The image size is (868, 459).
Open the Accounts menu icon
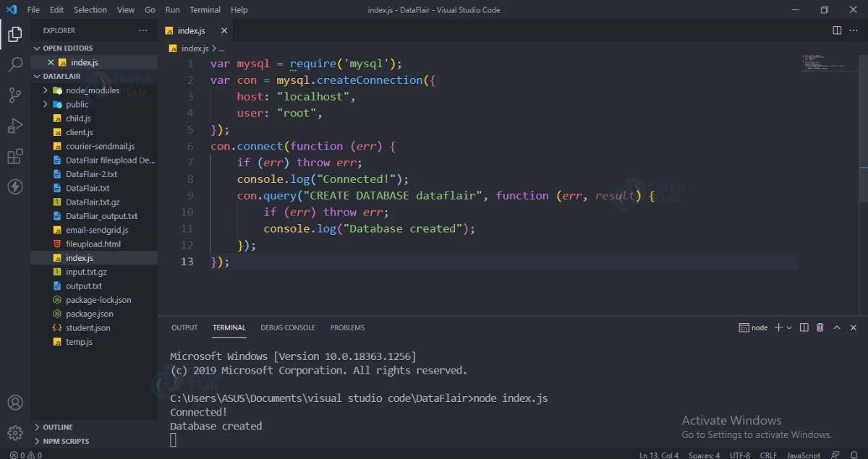[x=15, y=403]
